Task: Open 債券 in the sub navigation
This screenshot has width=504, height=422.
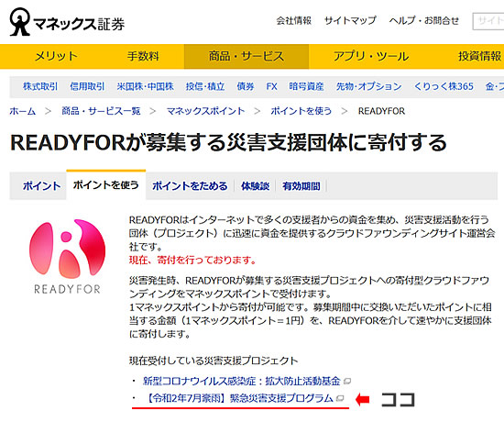Action: 246,86
